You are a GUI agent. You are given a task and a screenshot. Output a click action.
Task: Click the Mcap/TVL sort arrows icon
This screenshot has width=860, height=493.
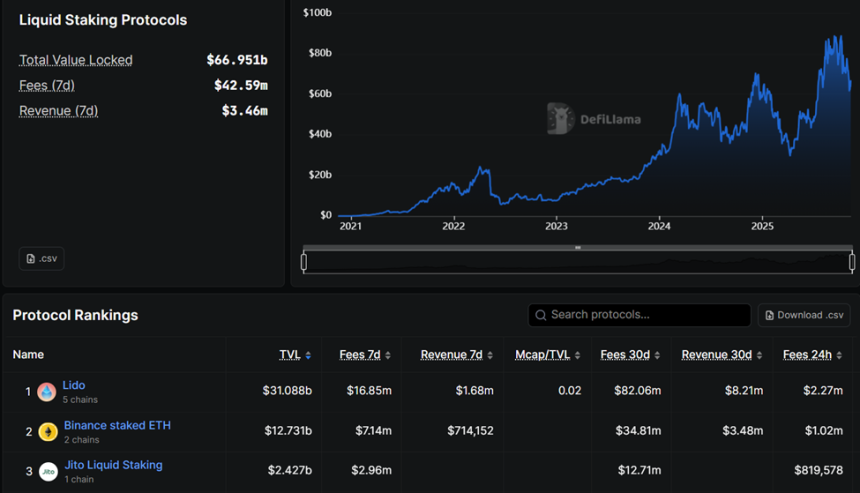point(576,355)
